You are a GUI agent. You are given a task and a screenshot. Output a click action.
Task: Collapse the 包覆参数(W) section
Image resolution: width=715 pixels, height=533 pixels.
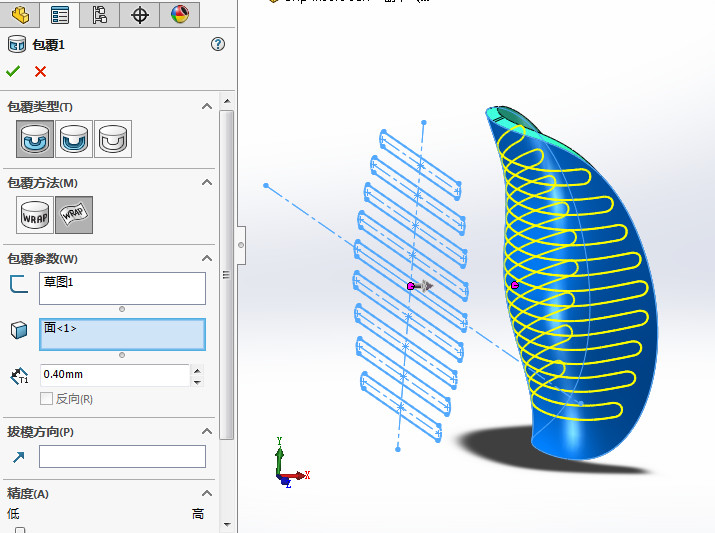pos(207,259)
